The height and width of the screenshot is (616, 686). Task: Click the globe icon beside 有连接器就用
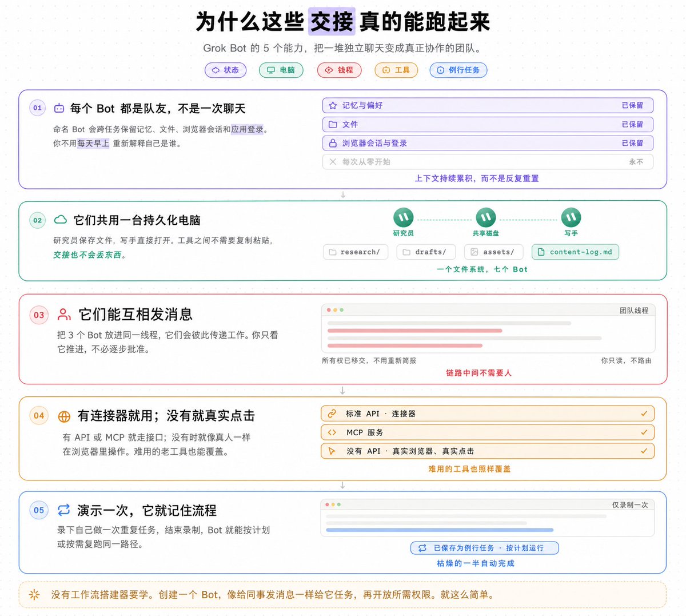click(65, 416)
